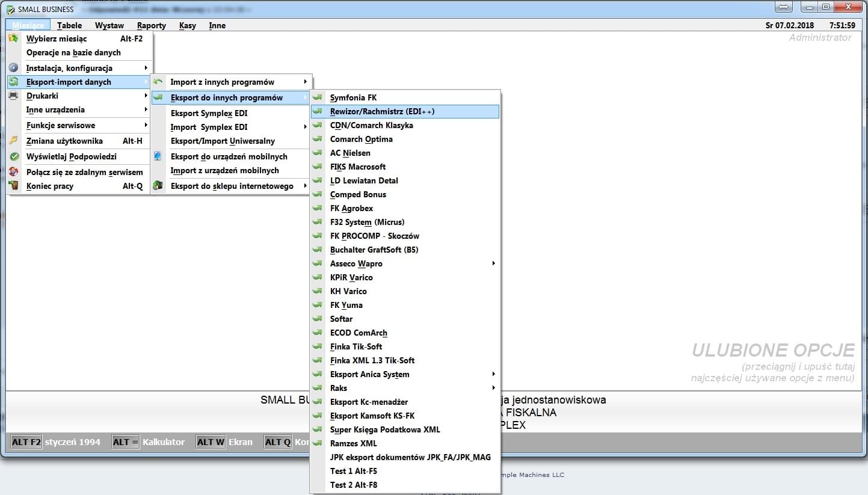Click the shop icon by Eksport do sklepu internetowego

(x=158, y=186)
